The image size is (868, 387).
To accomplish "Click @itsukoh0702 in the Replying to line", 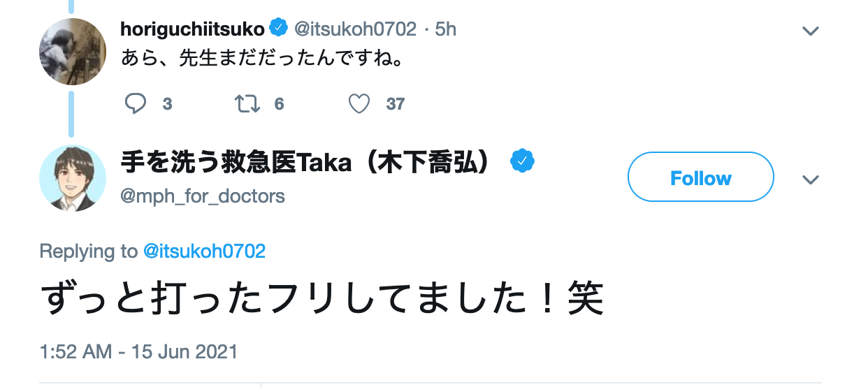I will (x=204, y=251).
